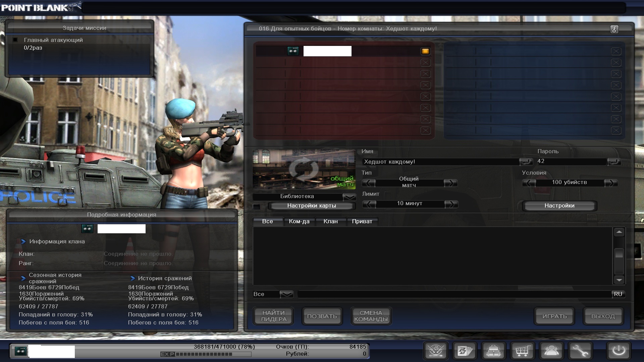Select next match Тип with right arrow
The image size is (644, 362).
point(450,183)
